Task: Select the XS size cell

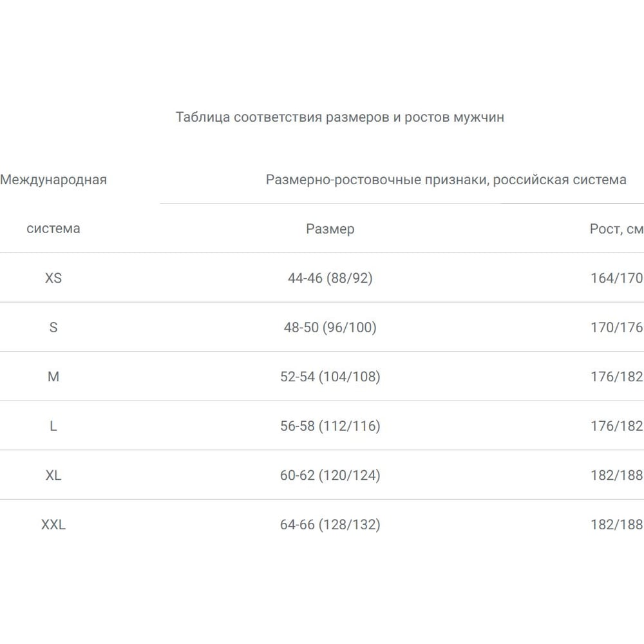Action: pos(53,278)
